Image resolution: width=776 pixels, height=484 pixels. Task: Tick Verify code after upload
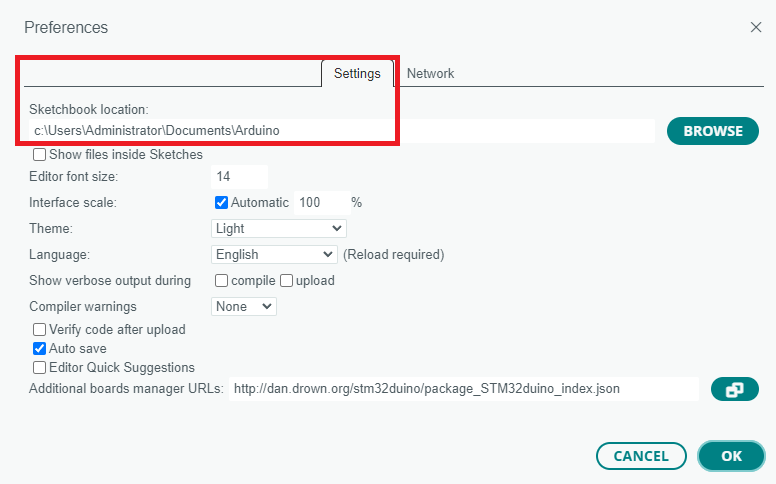40,329
